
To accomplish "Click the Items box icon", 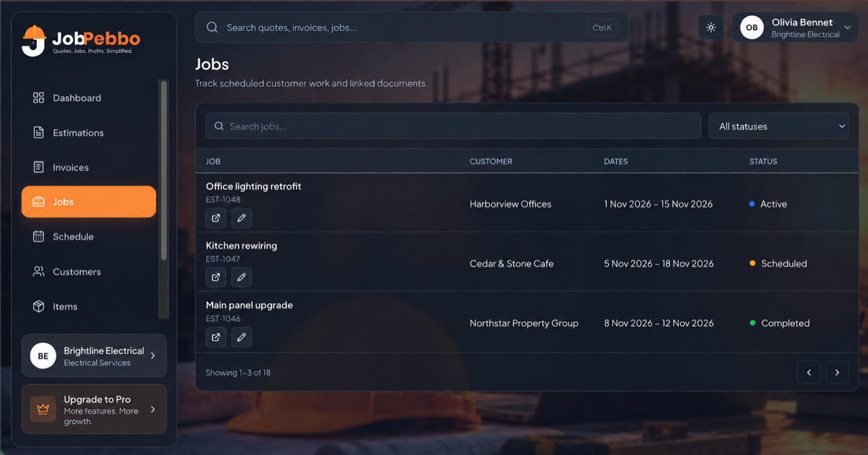I will 38,306.
